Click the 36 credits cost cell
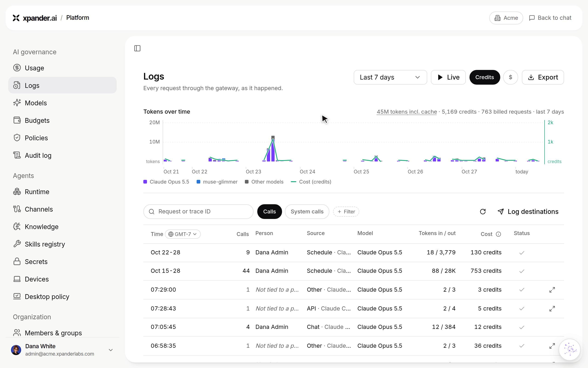The height and width of the screenshot is (368, 588). coord(488,346)
